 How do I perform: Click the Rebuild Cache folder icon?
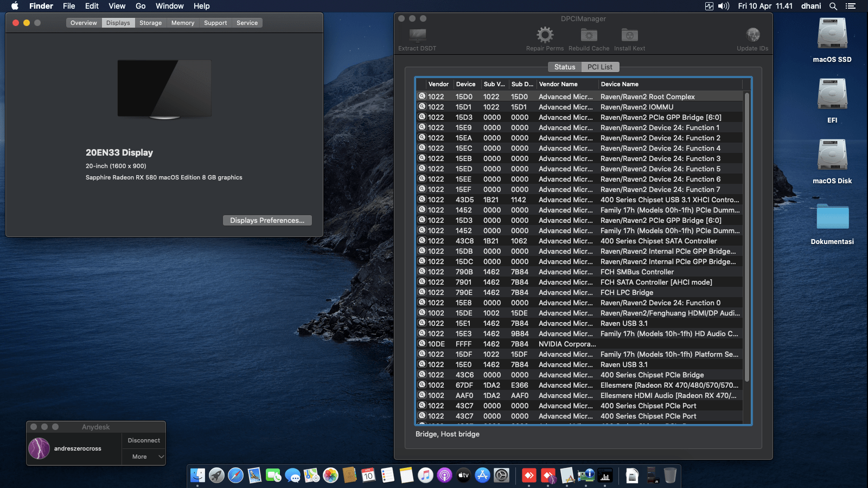[589, 35]
